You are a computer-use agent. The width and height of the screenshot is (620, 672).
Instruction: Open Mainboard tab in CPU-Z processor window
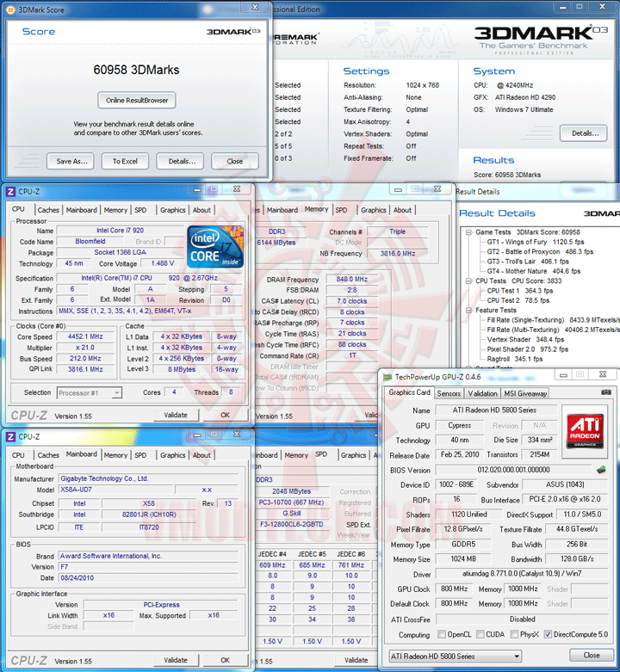pos(82,210)
